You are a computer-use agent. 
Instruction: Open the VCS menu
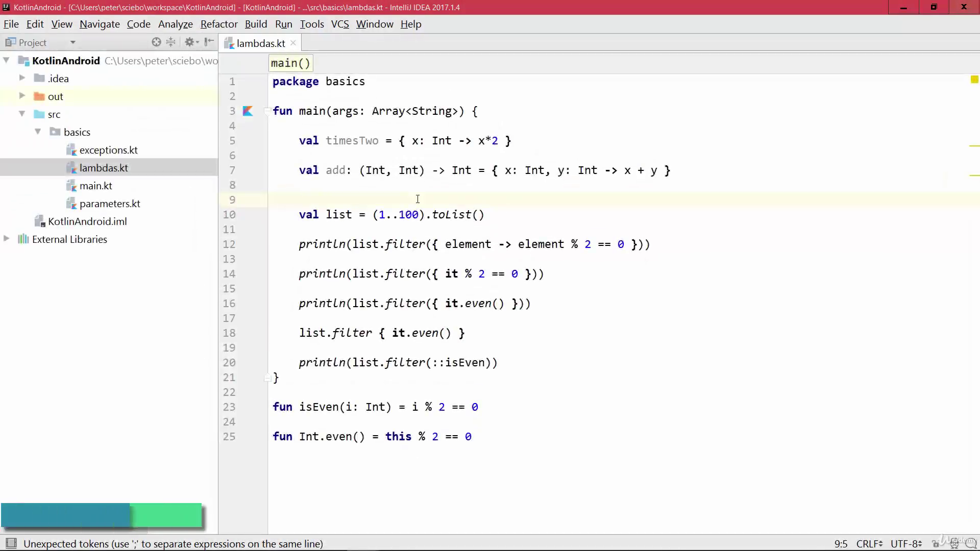340,24
